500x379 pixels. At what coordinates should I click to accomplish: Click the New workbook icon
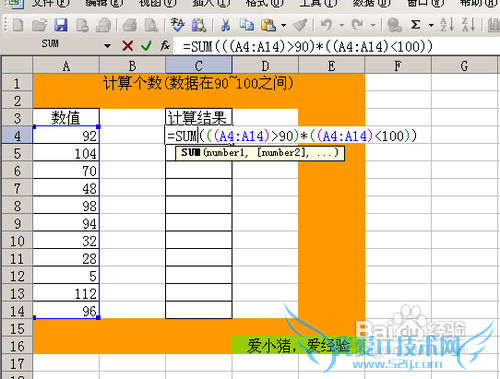click(18, 25)
